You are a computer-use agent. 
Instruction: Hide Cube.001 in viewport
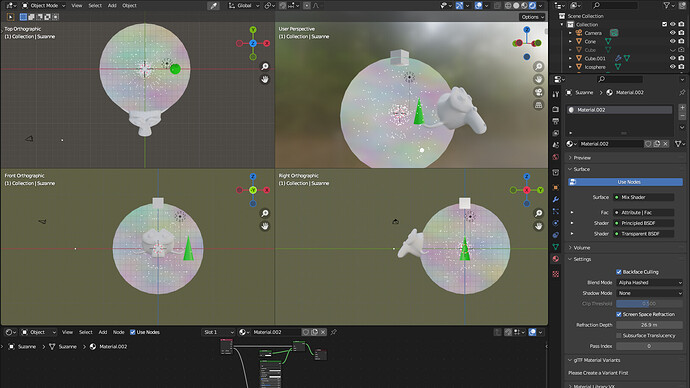(x=672, y=58)
